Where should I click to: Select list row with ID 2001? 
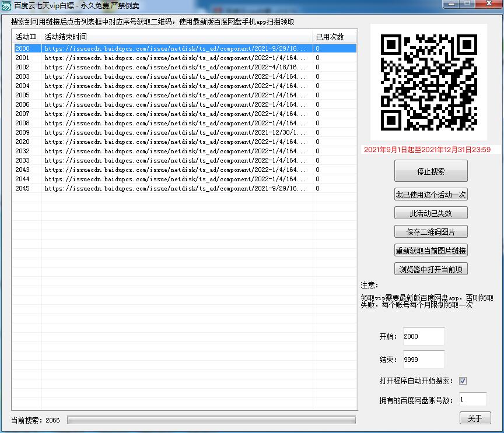[x=185, y=58]
